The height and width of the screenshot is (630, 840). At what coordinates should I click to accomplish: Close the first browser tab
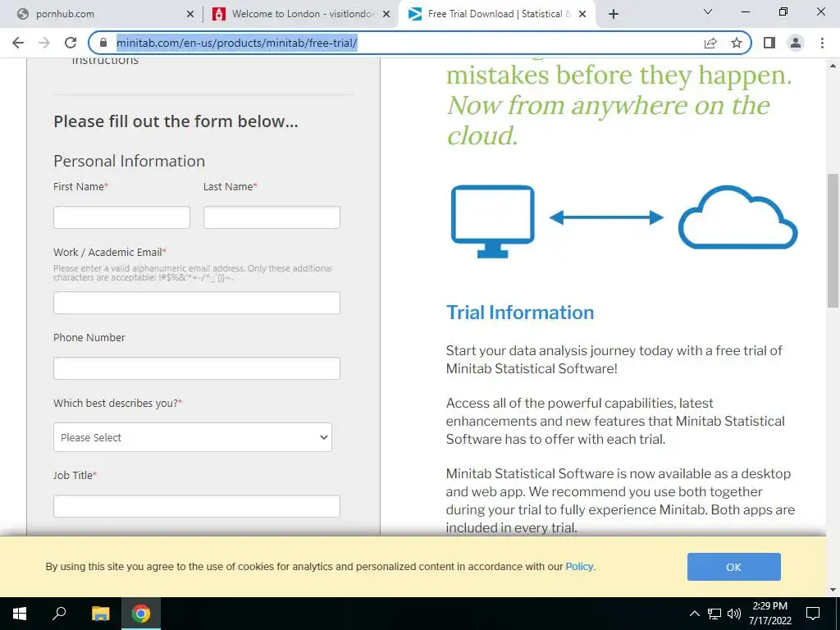[x=190, y=14]
